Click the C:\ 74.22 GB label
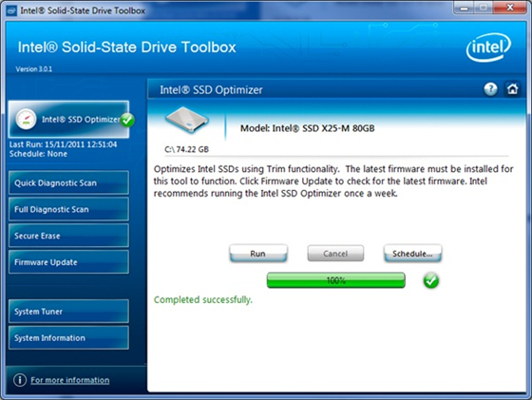 pyautogui.click(x=186, y=149)
